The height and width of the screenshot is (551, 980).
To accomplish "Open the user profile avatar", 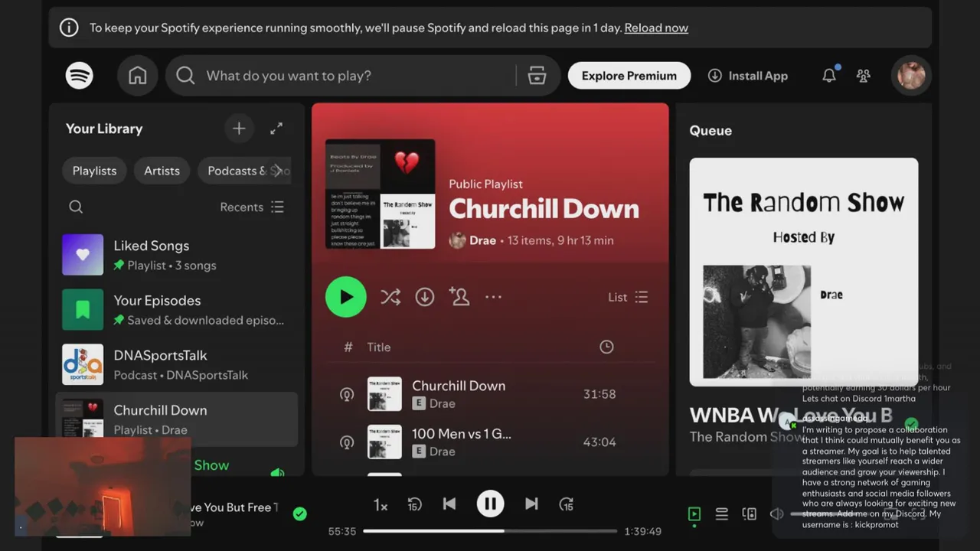I will click(911, 75).
